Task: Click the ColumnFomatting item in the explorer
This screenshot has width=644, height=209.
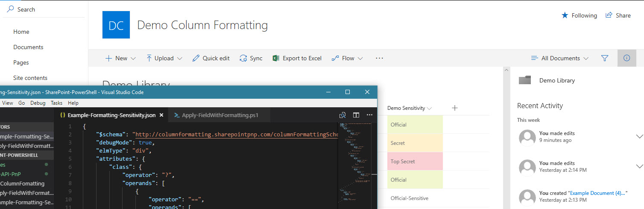Action: [x=22, y=183]
